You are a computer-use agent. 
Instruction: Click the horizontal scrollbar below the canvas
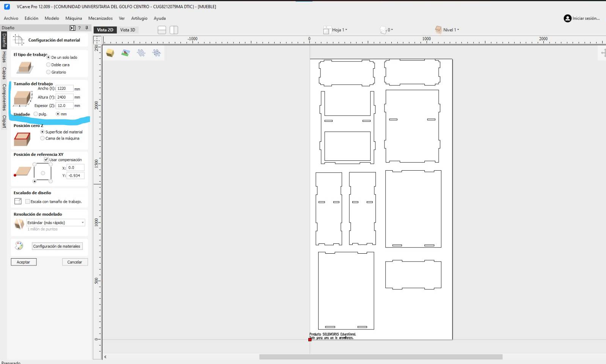coord(380,357)
